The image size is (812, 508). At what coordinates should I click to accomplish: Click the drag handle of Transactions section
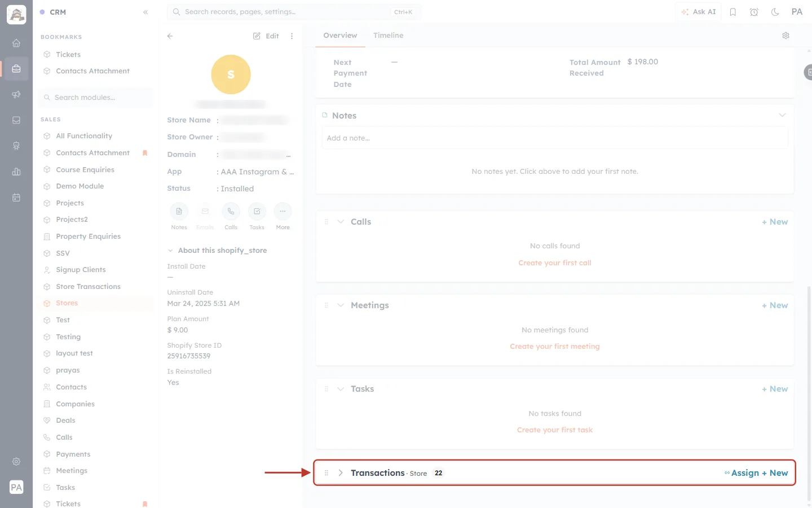pyautogui.click(x=326, y=473)
